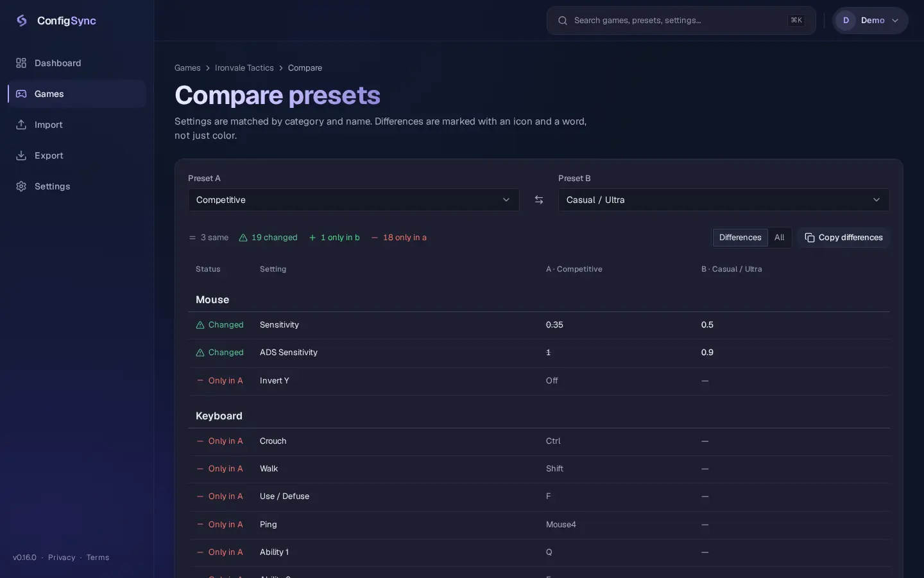
Task: Go to Export in sidebar
Action: tap(77, 155)
